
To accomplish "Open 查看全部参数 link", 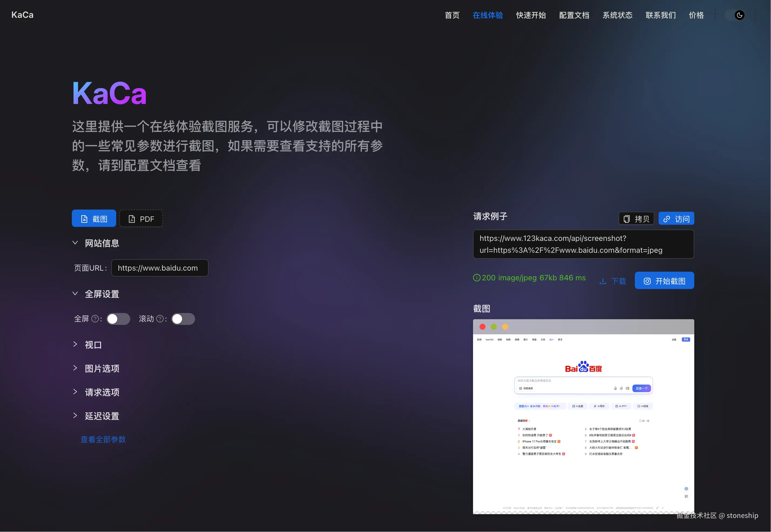I will click(103, 439).
